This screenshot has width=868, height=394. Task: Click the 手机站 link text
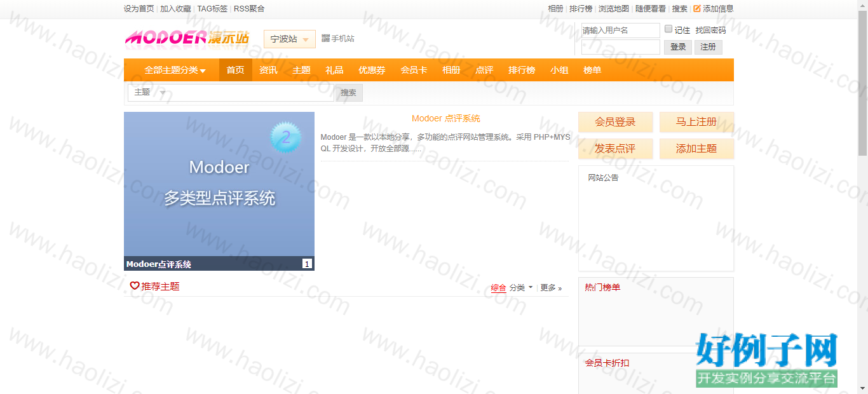(342, 39)
